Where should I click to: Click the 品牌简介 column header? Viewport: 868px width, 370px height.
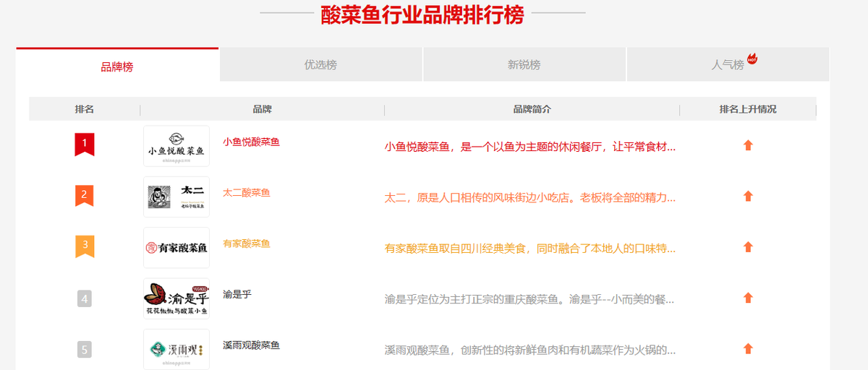(x=532, y=109)
